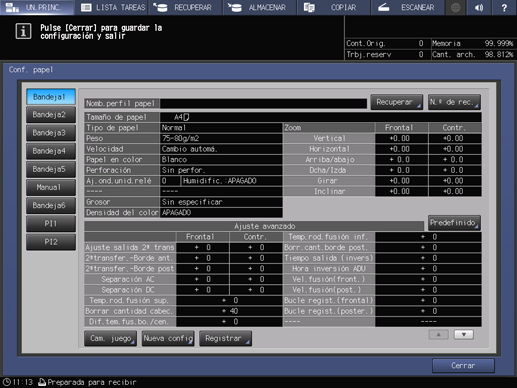Viewport: 517px width, 388px height.
Task: Switch to the ALMACENAR tab
Action: tap(260, 7)
